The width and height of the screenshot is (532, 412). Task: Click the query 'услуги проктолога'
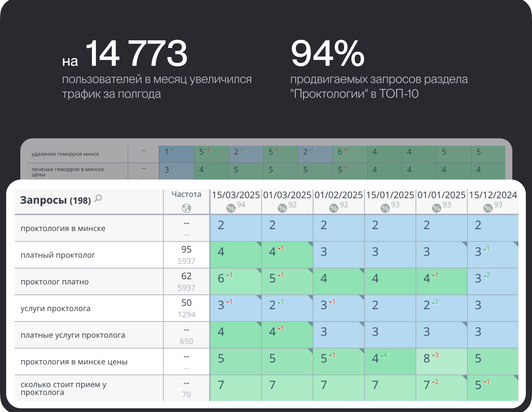(x=56, y=309)
